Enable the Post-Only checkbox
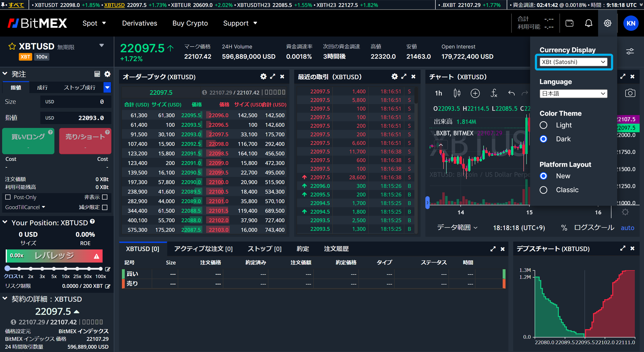The image size is (644, 352). tap(8, 197)
